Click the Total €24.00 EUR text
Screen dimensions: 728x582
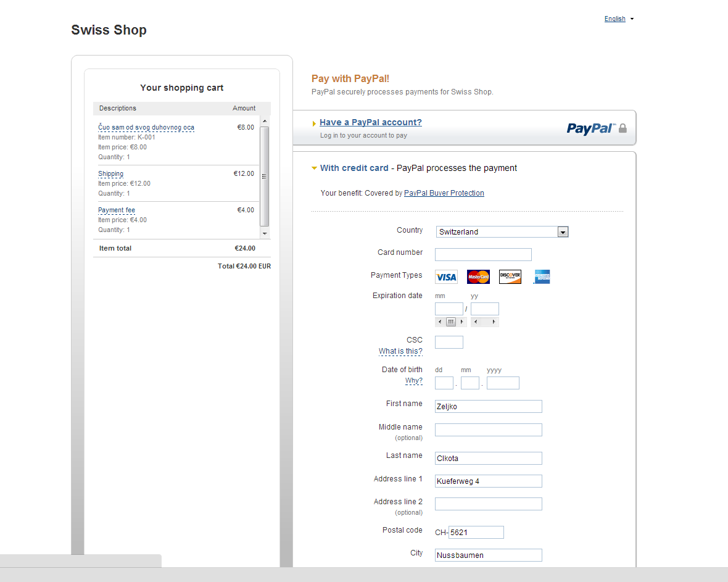pyautogui.click(x=244, y=266)
